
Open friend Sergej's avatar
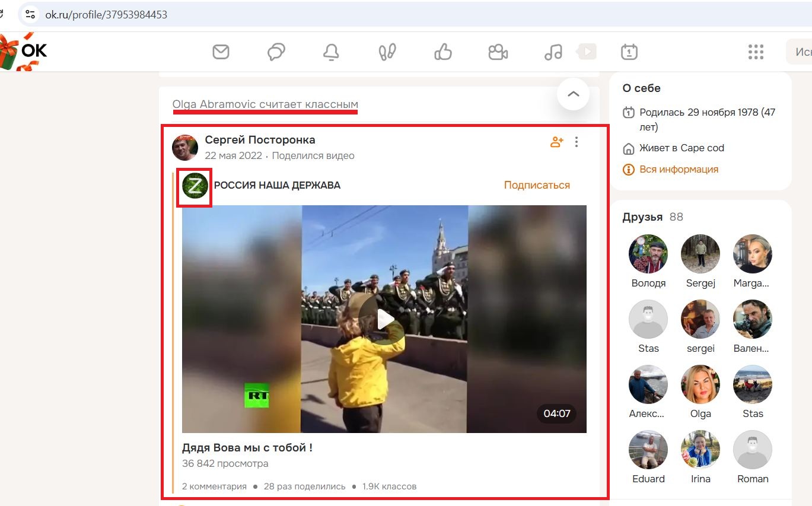click(x=700, y=254)
